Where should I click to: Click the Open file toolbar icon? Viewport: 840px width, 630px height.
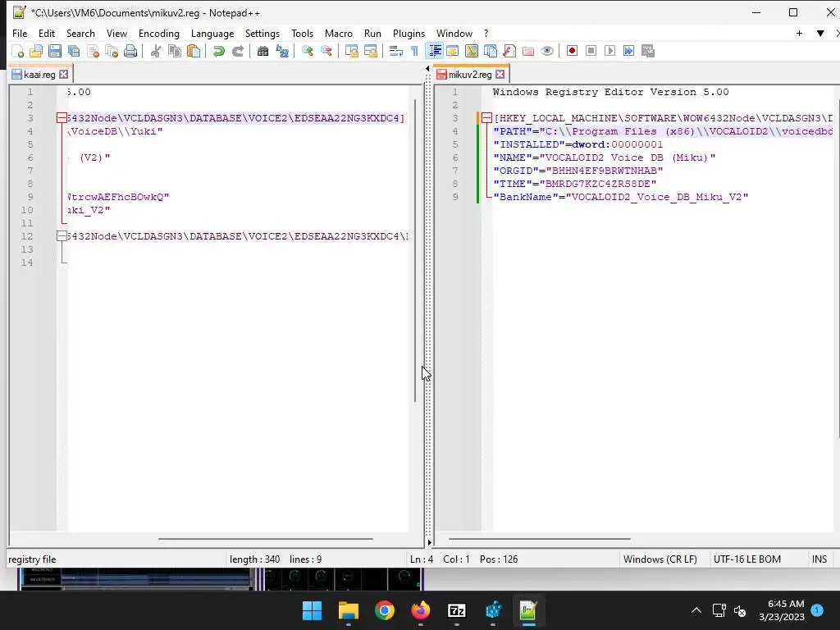click(x=36, y=51)
